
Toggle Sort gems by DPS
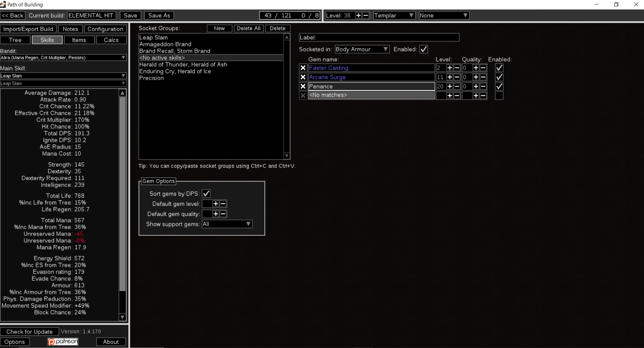pyautogui.click(x=206, y=193)
